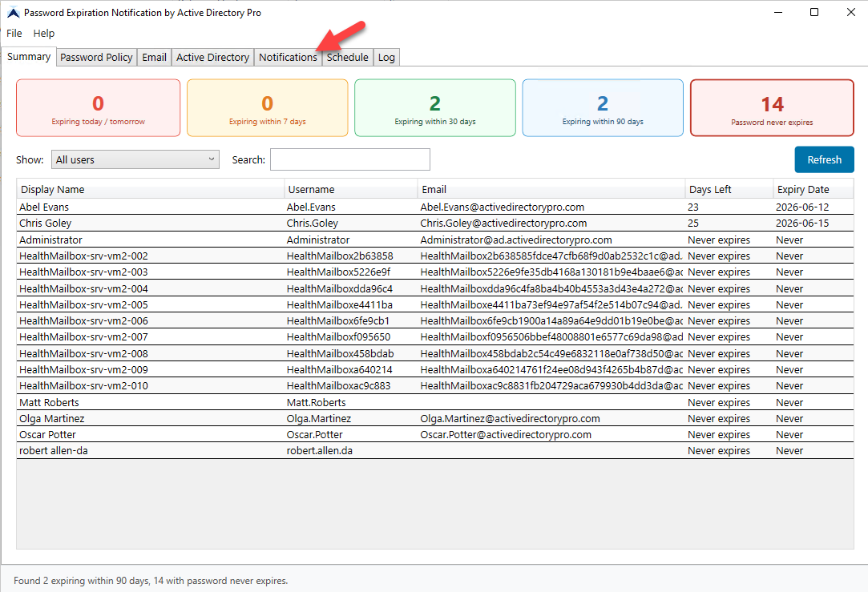Expand the Show All users dropdown
868x592 pixels.
tap(135, 159)
